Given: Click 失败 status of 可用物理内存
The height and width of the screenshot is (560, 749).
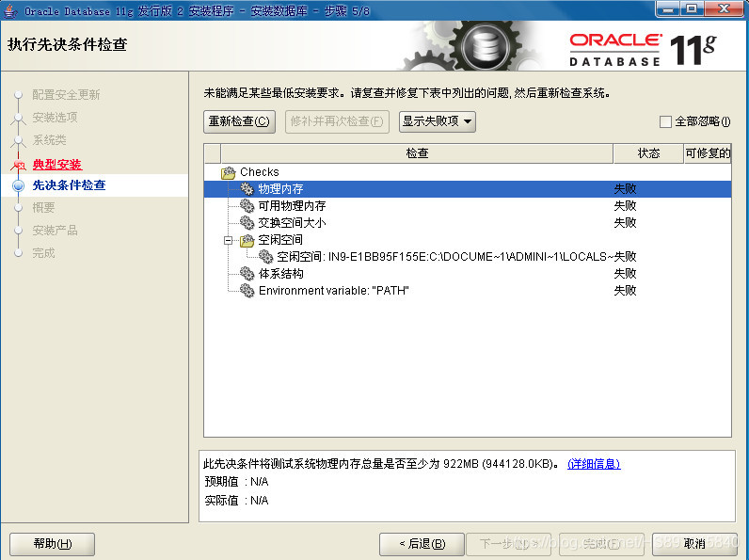Looking at the screenshot, I should (625, 206).
